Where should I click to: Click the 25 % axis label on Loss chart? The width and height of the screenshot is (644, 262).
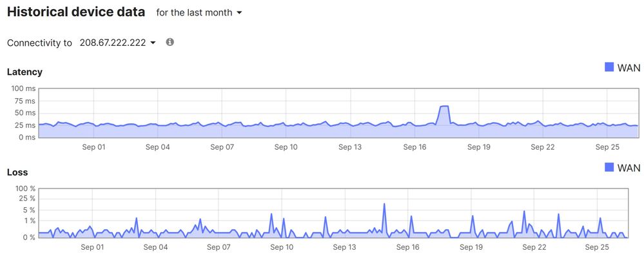tap(26, 199)
